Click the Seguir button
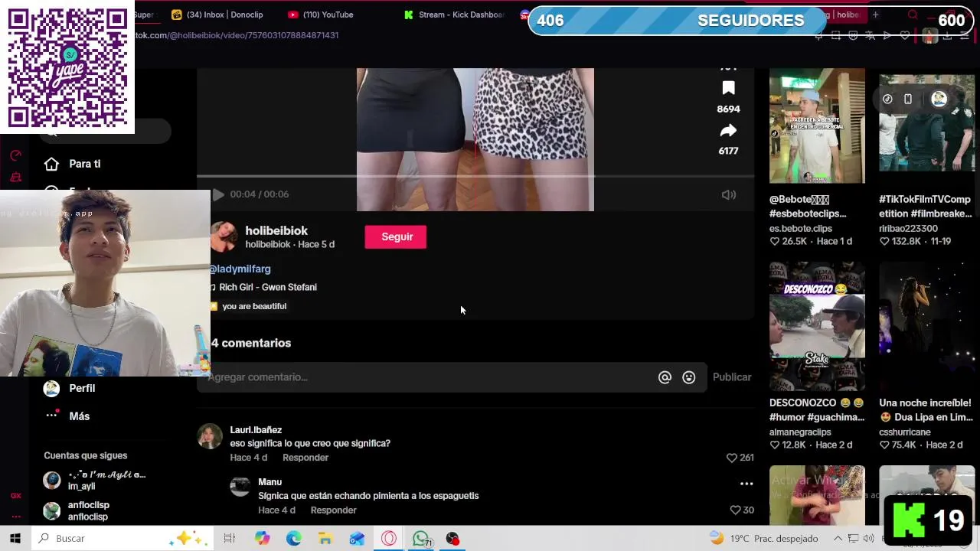 396,237
